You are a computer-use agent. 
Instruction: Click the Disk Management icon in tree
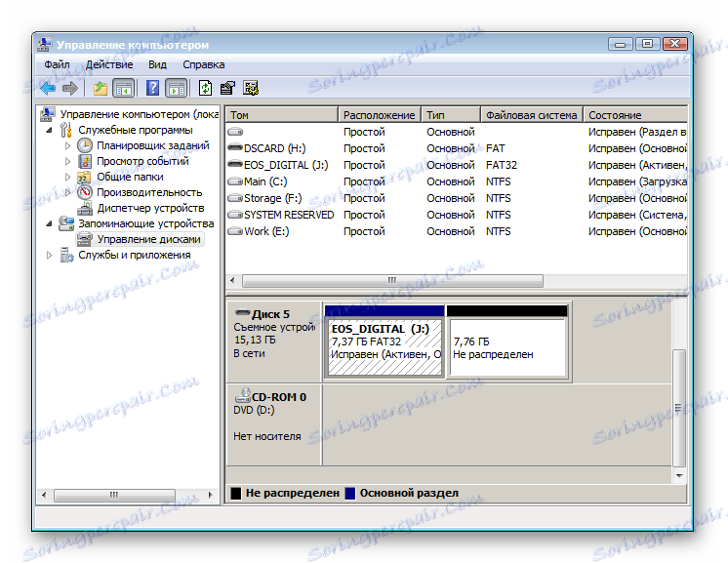(85, 239)
